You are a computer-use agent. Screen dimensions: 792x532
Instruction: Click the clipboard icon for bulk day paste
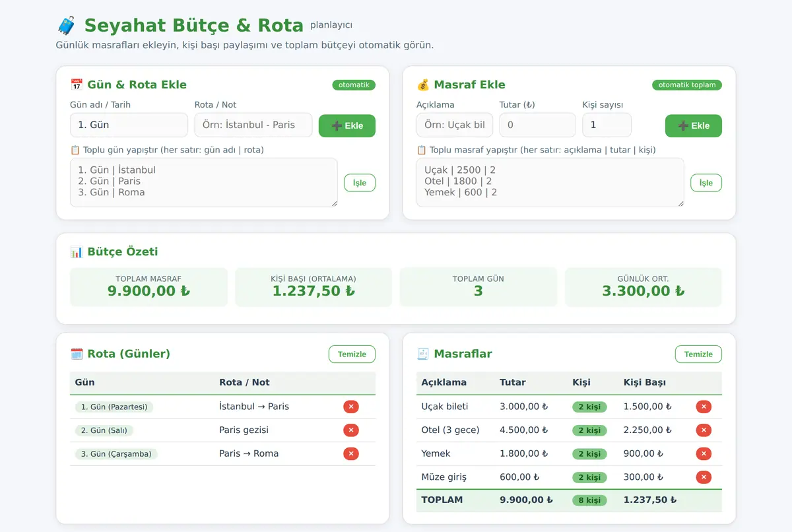pos(75,150)
